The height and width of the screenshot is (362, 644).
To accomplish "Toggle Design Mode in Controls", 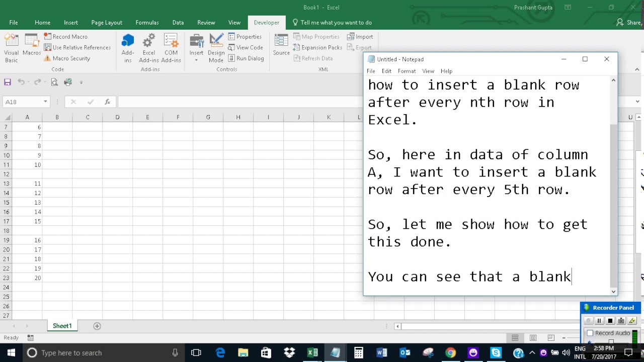I will coord(216,48).
